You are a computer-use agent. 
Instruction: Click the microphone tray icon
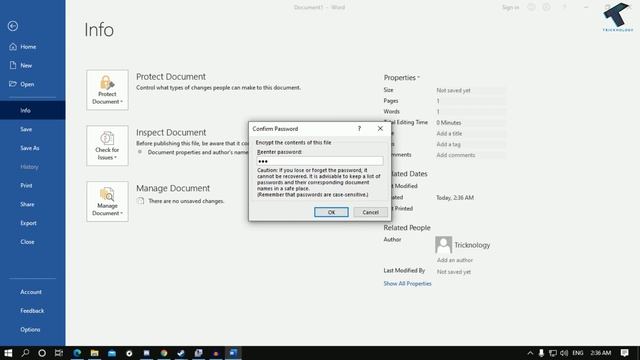[541, 353]
